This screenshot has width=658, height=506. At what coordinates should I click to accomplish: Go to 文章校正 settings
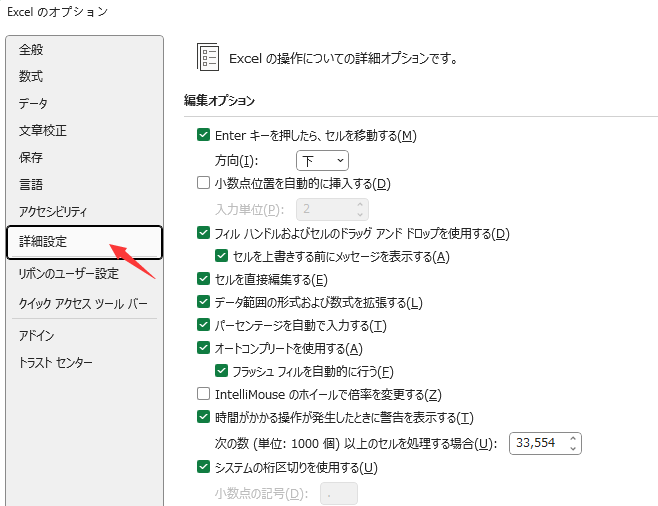click(43, 130)
